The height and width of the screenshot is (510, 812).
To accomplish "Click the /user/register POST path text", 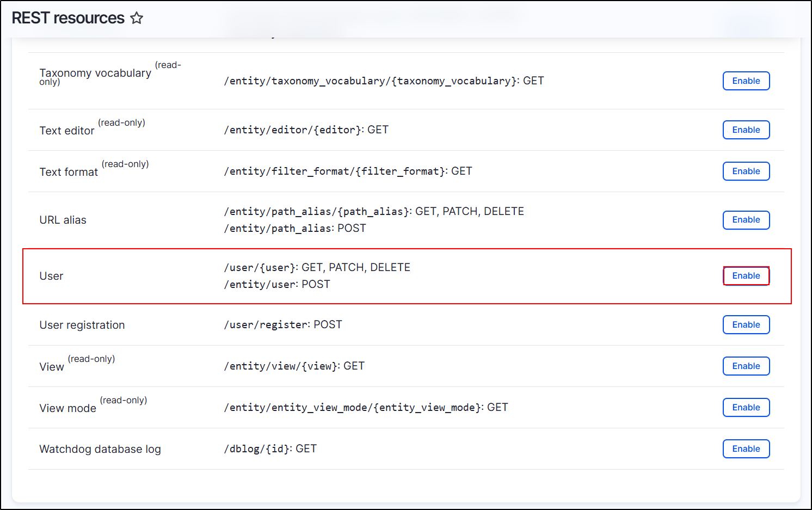I will coord(283,324).
